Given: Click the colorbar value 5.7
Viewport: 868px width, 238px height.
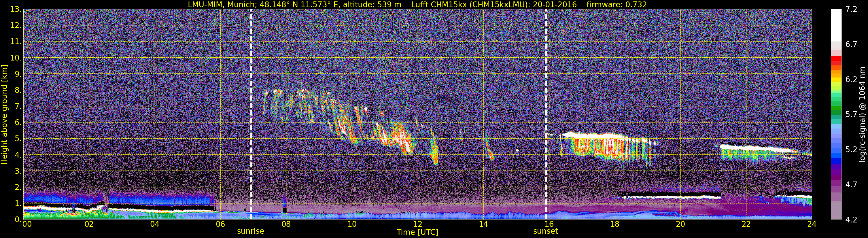Looking at the screenshot, I should [x=851, y=115].
